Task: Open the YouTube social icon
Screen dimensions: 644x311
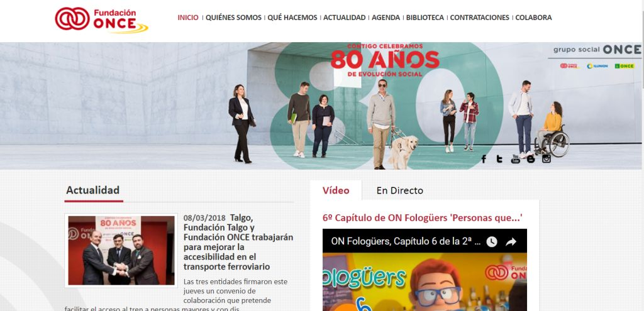Action: point(516,159)
